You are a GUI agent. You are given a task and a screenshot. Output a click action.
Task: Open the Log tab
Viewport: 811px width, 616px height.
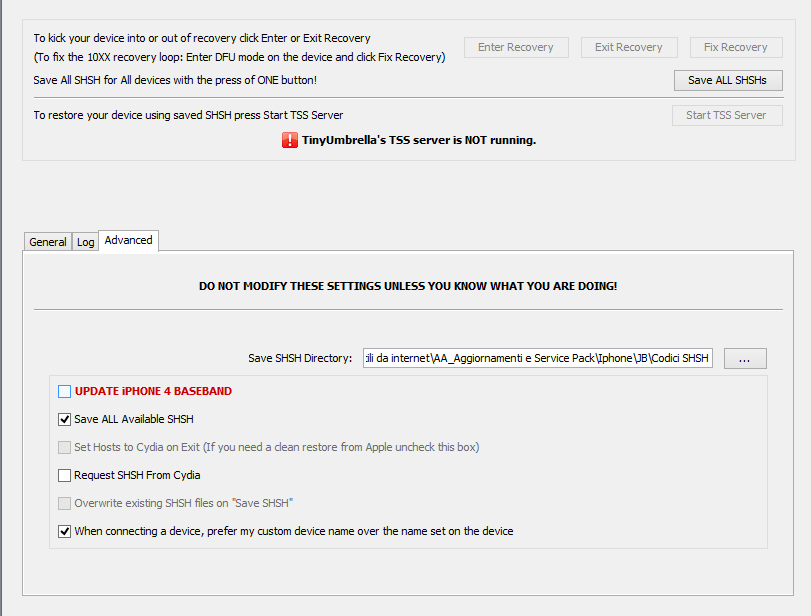[x=85, y=242]
